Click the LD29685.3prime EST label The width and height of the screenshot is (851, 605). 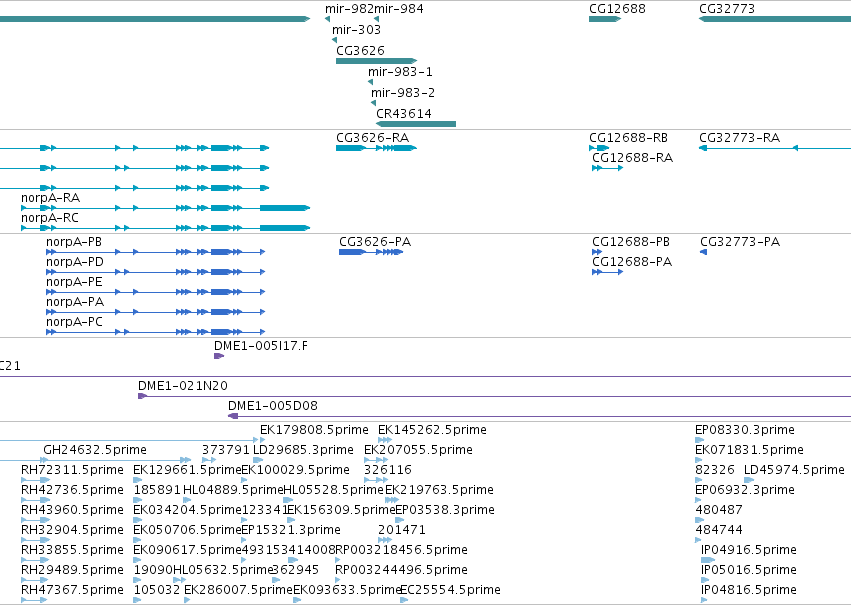coord(303,450)
